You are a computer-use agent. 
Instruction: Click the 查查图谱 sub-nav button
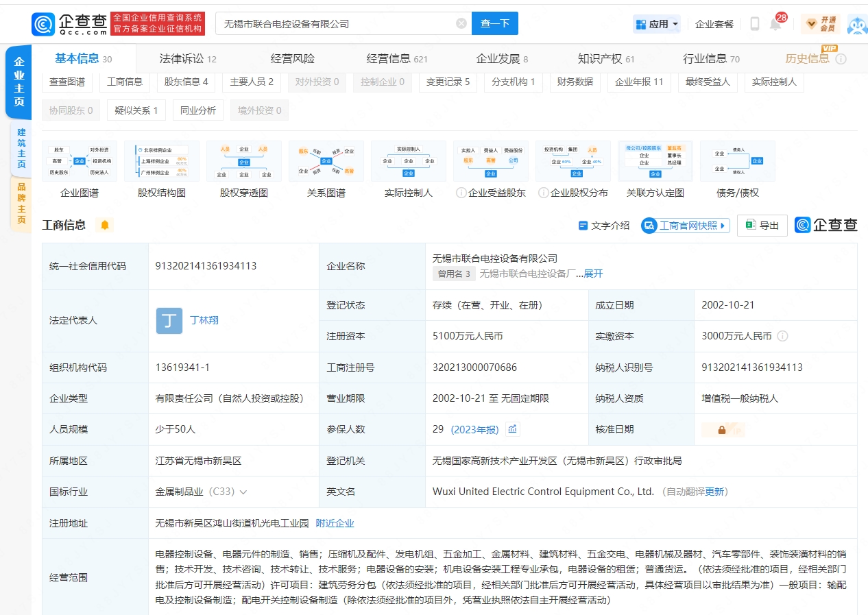click(67, 82)
